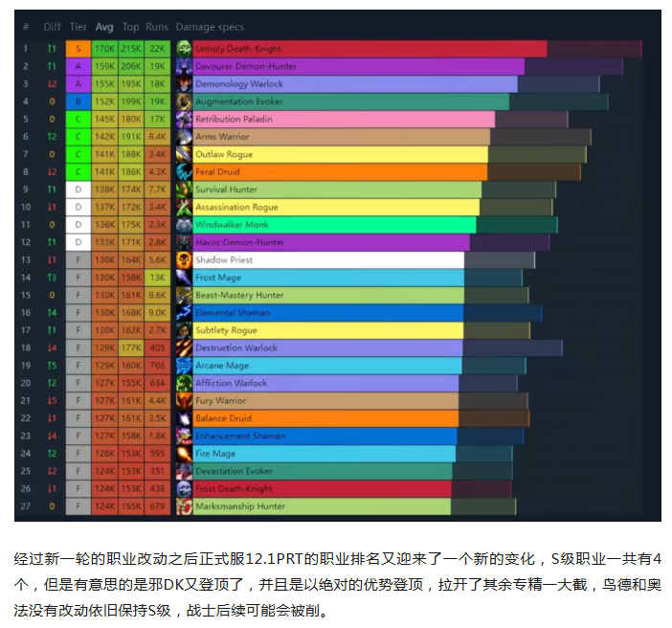
Task: Click the 8.4K runs cell for Arms Warrior
Action: (157, 137)
